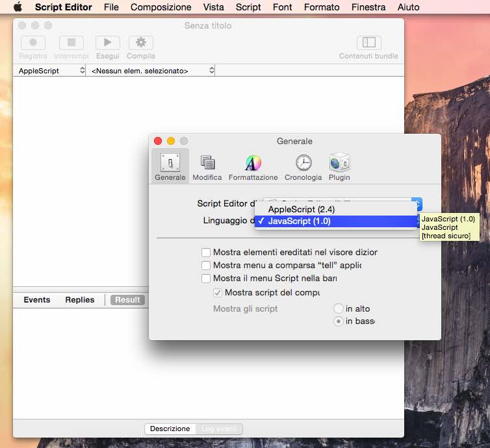This screenshot has height=448, width=490.
Task: Open the Aiuto menu
Action: [408, 7]
